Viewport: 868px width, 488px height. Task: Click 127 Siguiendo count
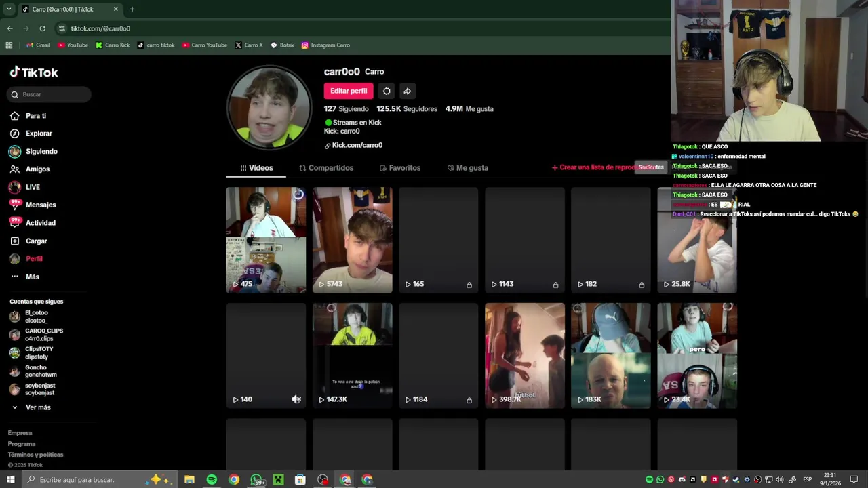(x=346, y=108)
